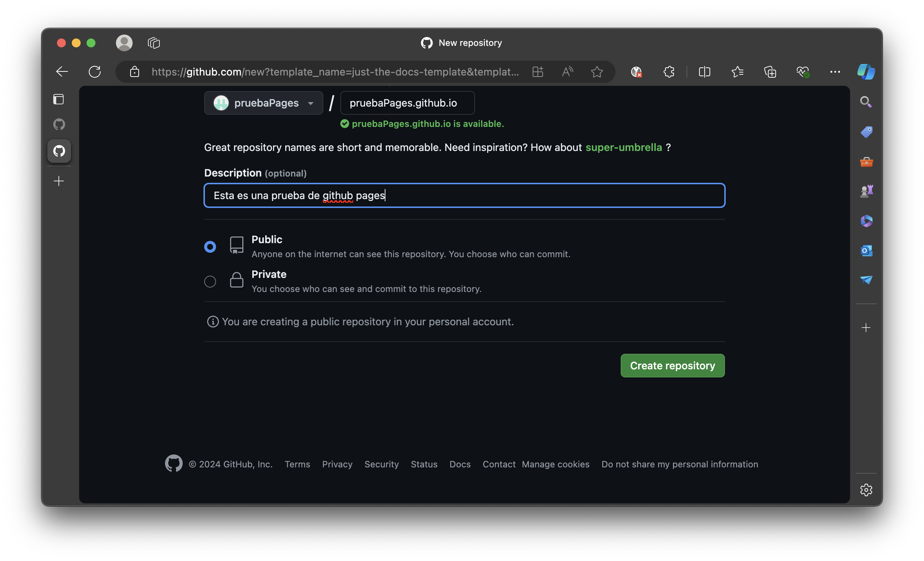Select the Public visibility radio button
Viewport: 924px width, 561px height.
pos(210,246)
